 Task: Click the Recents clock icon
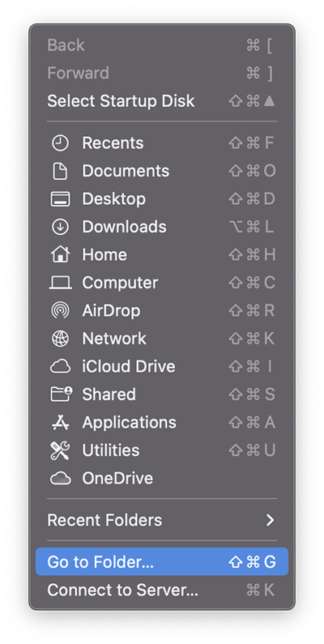(61, 143)
